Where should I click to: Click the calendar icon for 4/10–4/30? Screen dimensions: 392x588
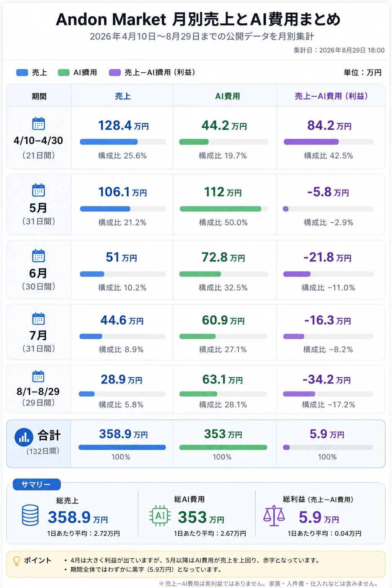coord(39,124)
